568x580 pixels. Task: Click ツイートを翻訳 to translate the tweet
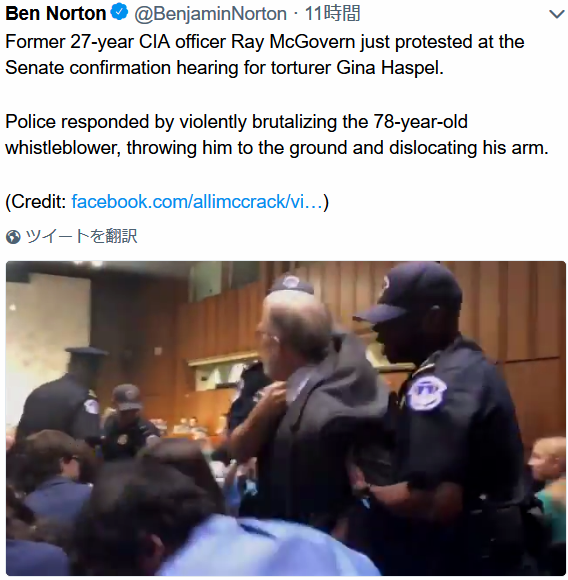81,236
